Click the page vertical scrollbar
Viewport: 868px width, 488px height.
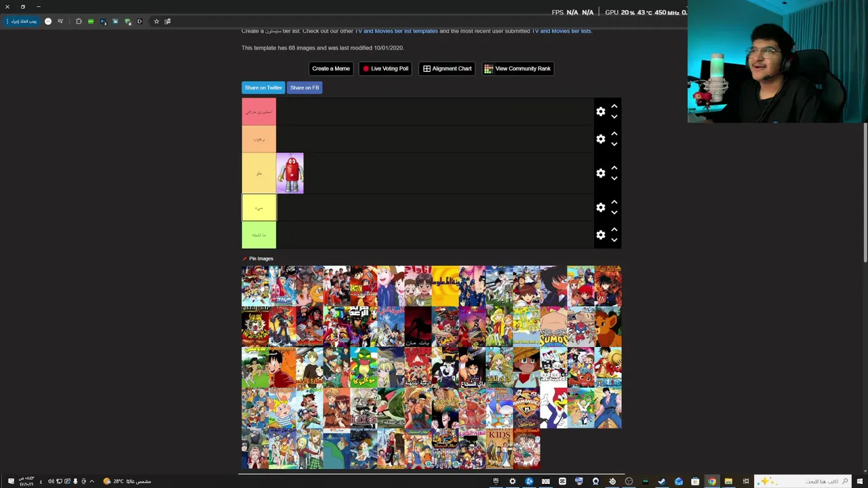(x=865, y=193)
